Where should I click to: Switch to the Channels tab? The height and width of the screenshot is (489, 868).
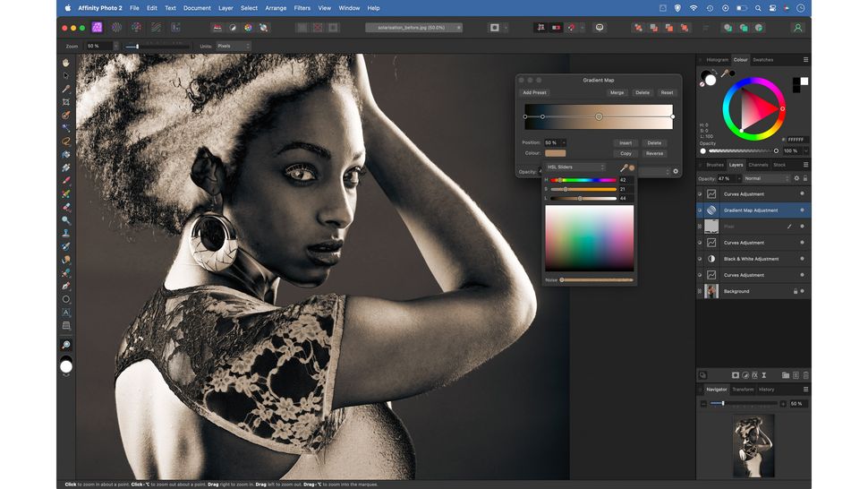point(758,165)
